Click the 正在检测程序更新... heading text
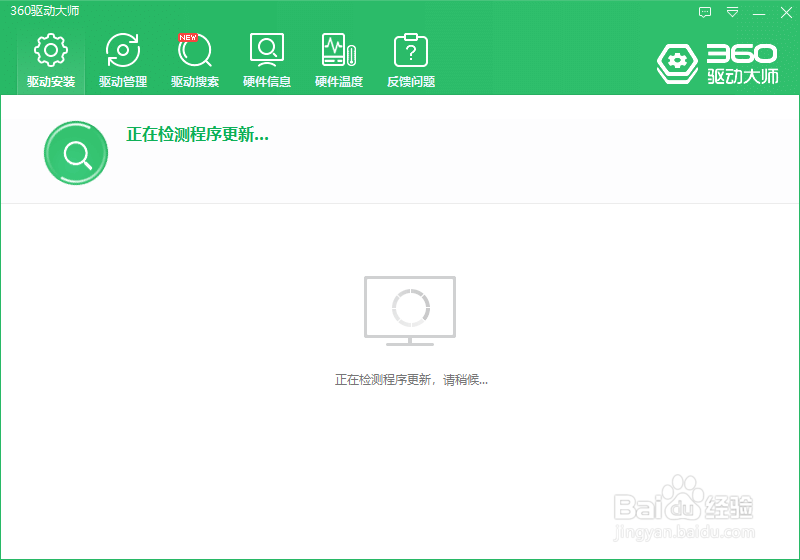The image size is (800, 560). [x=197, y=135]
